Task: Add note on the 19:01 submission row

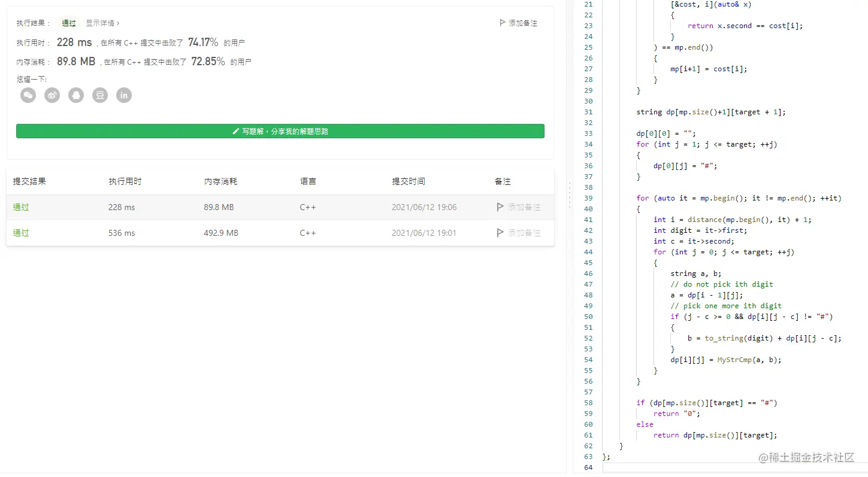Action: 519,233
